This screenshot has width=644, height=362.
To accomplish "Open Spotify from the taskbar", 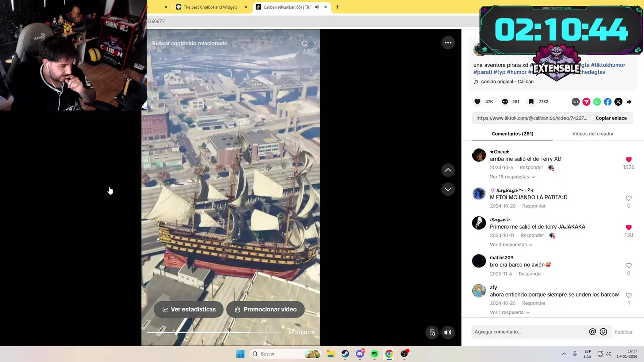I will point(374,354).
